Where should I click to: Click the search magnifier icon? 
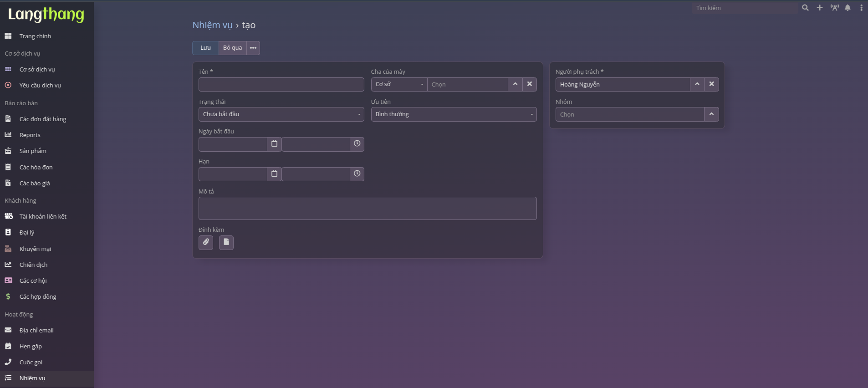point(805,8)
